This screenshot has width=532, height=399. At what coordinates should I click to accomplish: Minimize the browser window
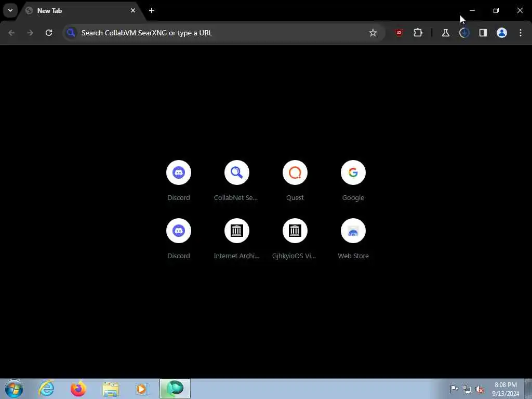point(472,10)
